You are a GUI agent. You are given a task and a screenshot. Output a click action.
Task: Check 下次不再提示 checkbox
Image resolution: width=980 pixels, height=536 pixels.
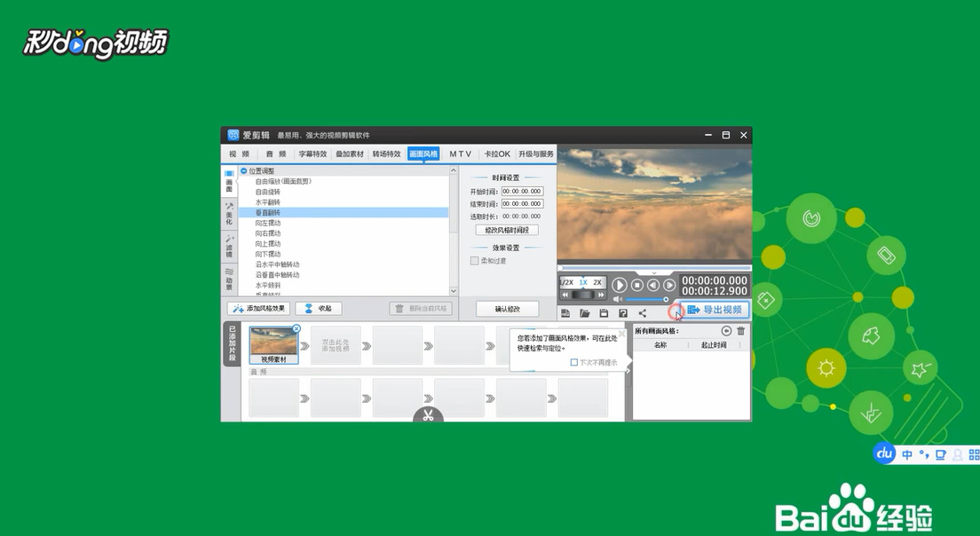(574, 362)
